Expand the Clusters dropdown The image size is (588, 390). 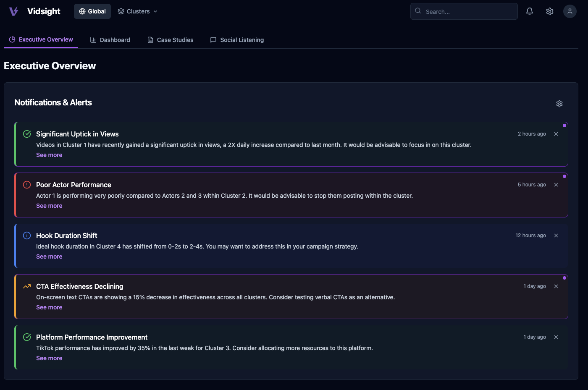coord(138,11)
